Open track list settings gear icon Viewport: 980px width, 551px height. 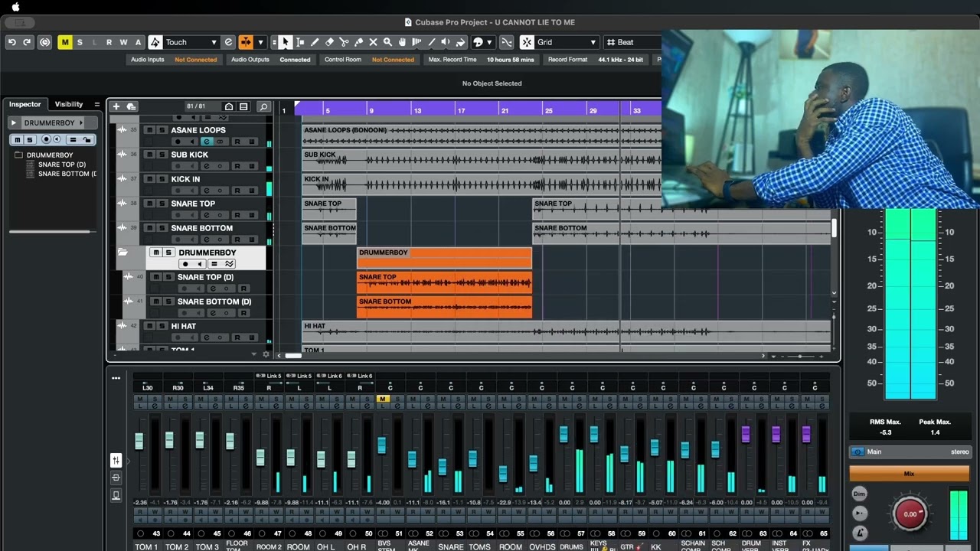[266, 354]
